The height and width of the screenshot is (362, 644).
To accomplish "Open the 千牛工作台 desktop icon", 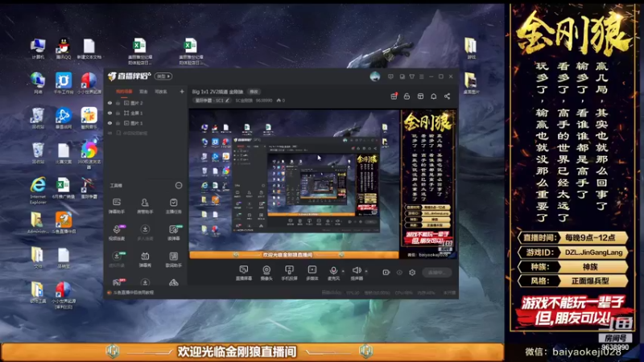I will pos(64,84).
